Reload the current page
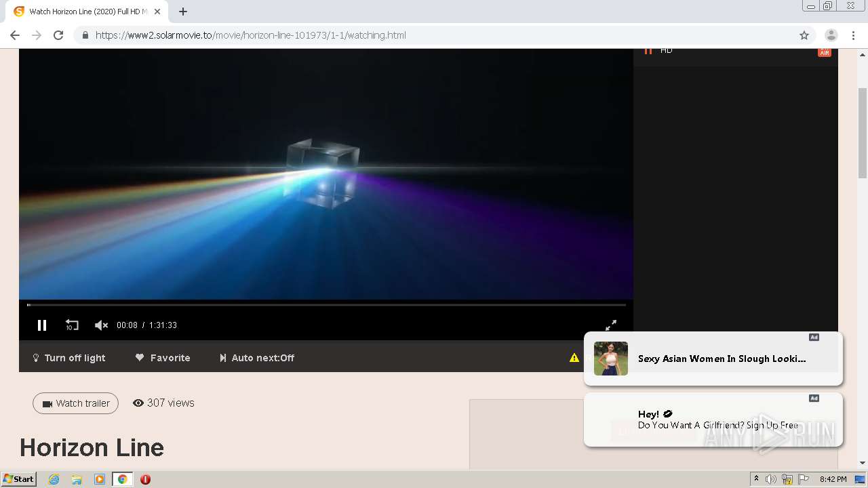The width and height of the screenshot is (868, 488). (58, 35)
